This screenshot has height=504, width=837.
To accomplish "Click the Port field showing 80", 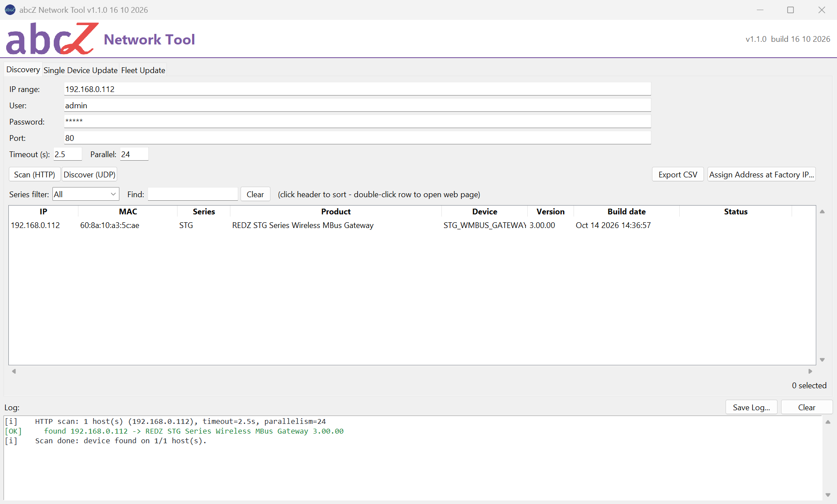I will [x=357, y=138].
